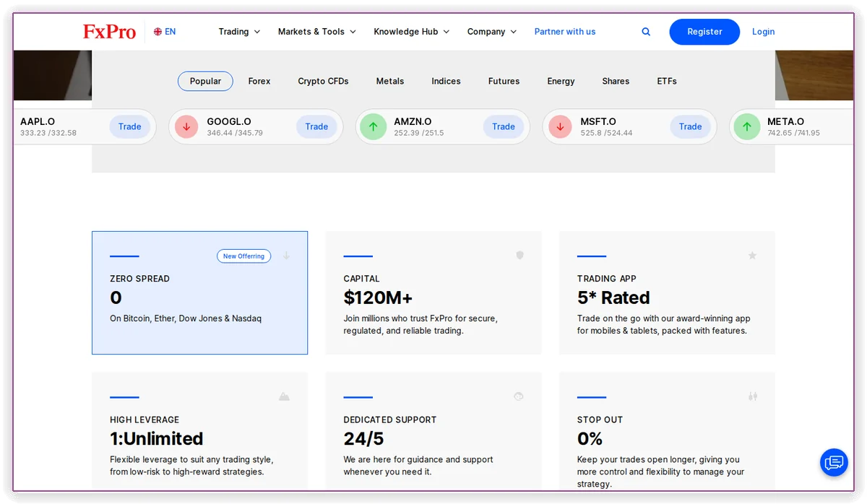Open the Login link
Image resolution: width=867 pixels, height=504 pixels.
coord(763,32)
